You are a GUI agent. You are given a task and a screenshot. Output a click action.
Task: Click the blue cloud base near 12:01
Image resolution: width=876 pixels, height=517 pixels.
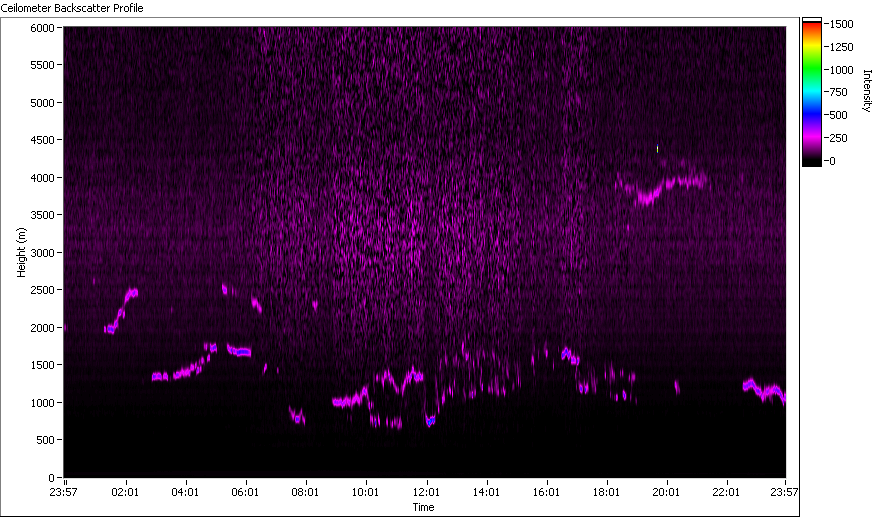430,420
